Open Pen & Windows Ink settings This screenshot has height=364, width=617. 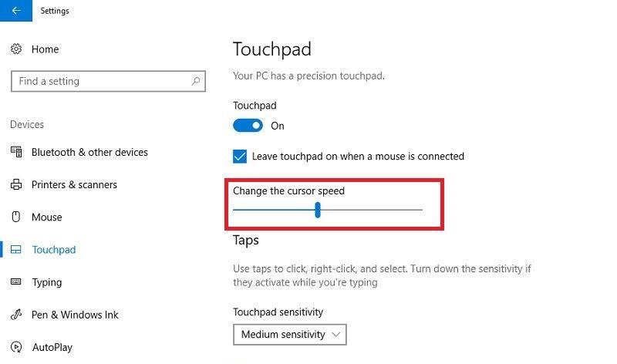75,315
